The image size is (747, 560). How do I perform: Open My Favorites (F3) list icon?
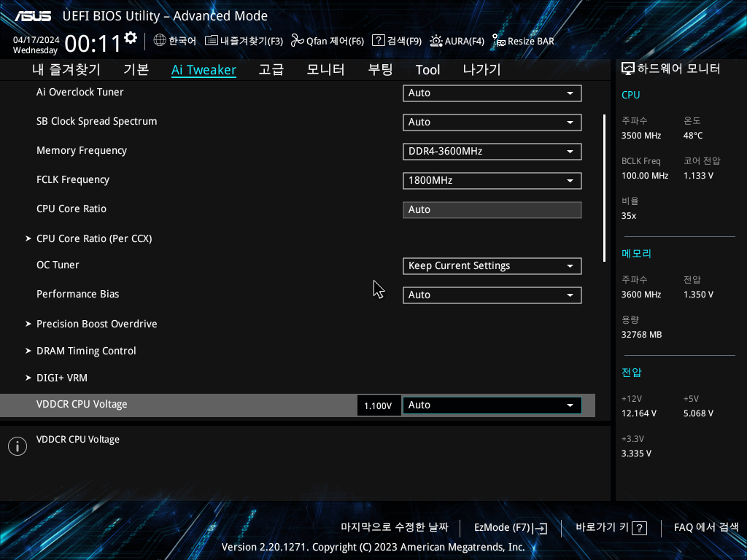tap(211, 41)
